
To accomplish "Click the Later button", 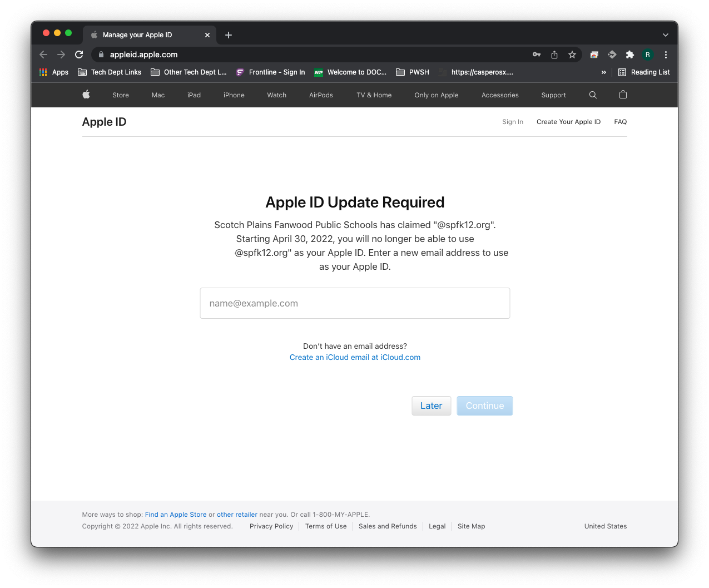I will [431, 406].
